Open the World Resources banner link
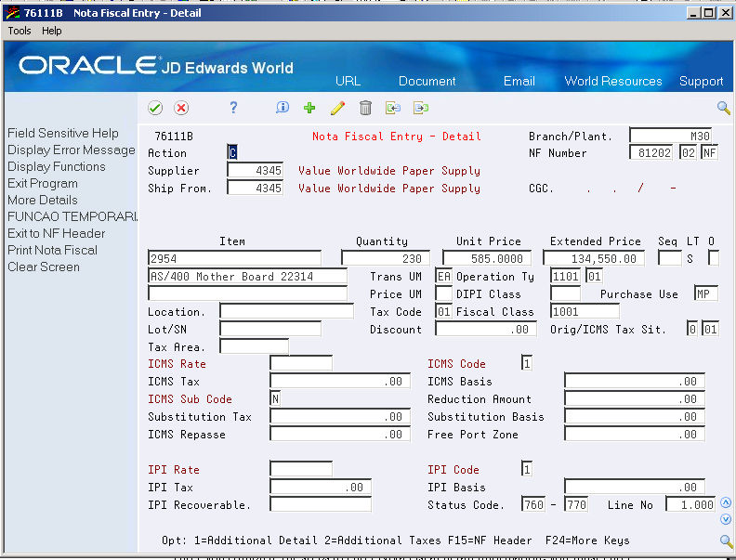The height and width of the screenshot is (560, 736). click(613, 81)
